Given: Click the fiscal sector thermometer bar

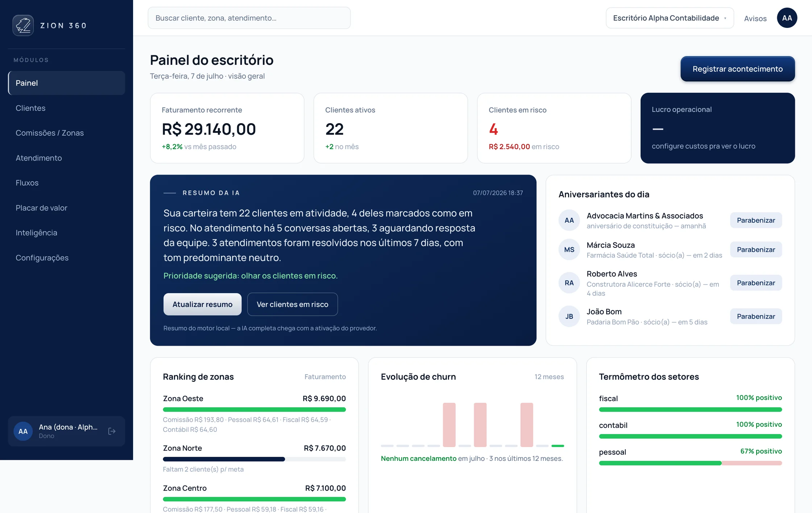Looking at the screenshot, I should pos(690,409).
